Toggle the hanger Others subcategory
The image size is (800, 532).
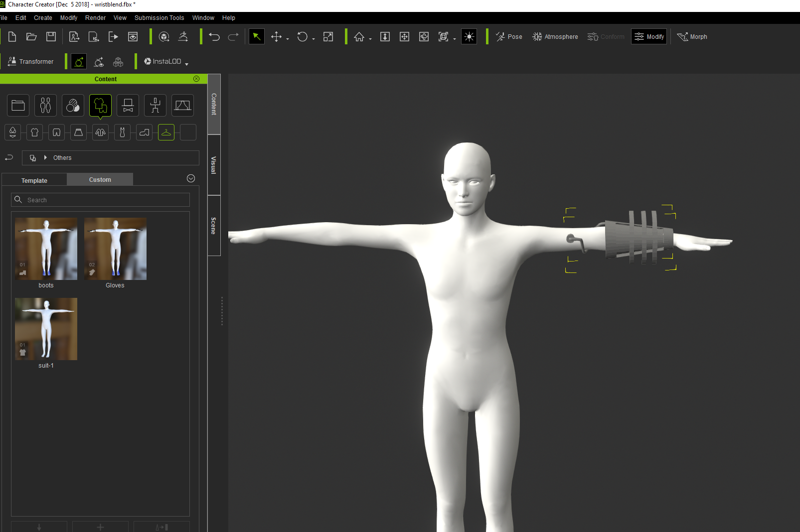coord(166,132)
